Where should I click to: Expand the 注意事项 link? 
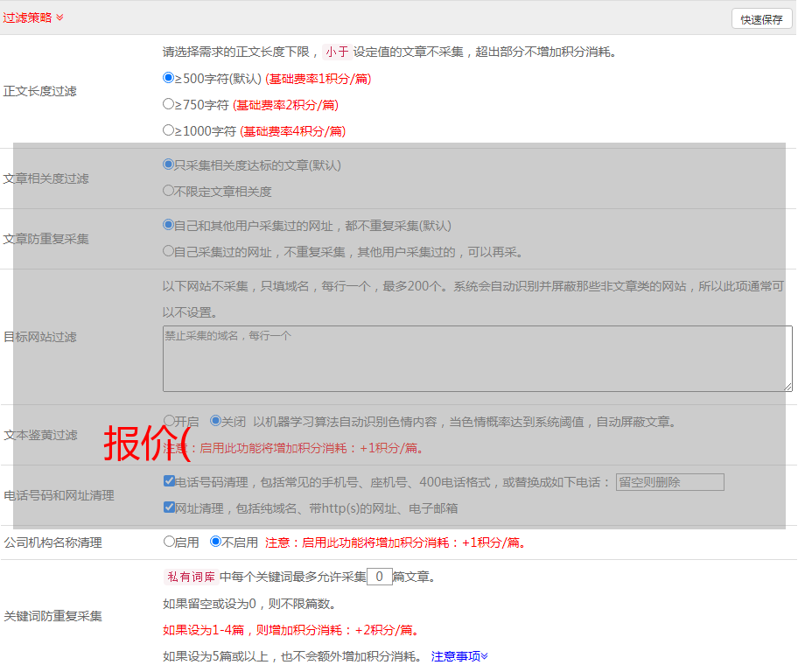click(459, 656)
